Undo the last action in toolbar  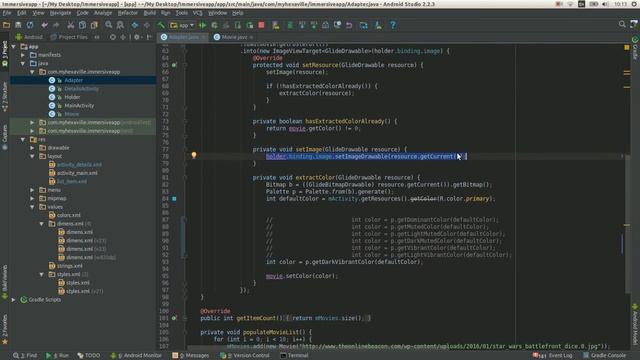44,25
